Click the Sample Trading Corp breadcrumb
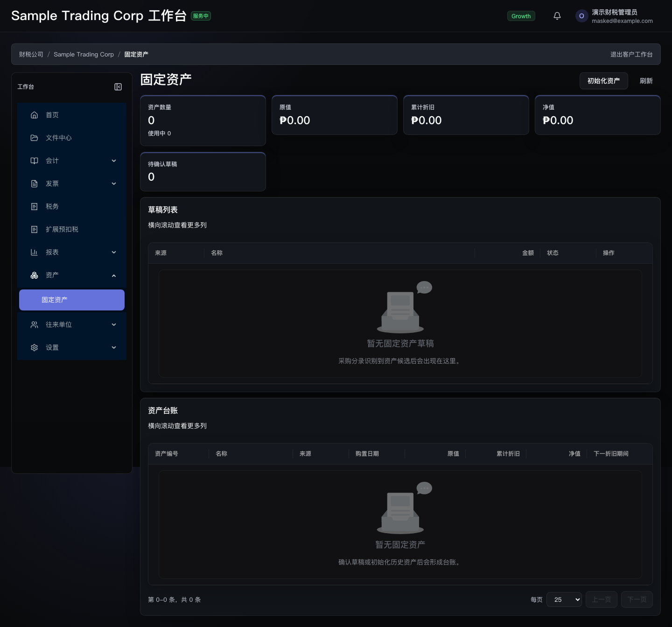Viewport: 672px width, 627px height. pyautogui.click(x=84, y=54)
